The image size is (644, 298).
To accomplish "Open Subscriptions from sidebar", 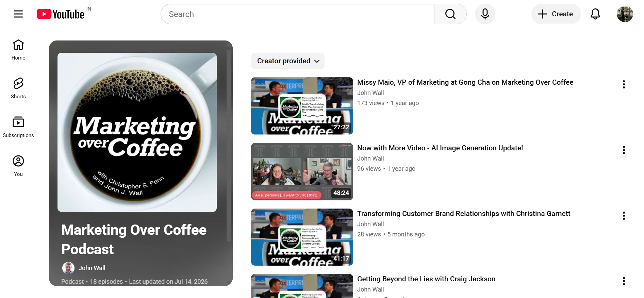I will click(18, 127).
